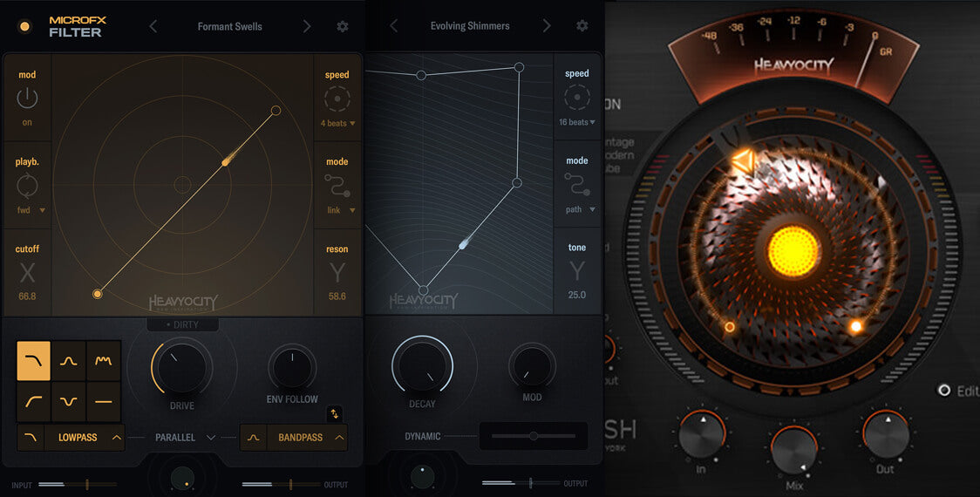This screenshot has height=497, width=980.
Task: Pick the notch filter shape tile
Action: click(68, 401)
